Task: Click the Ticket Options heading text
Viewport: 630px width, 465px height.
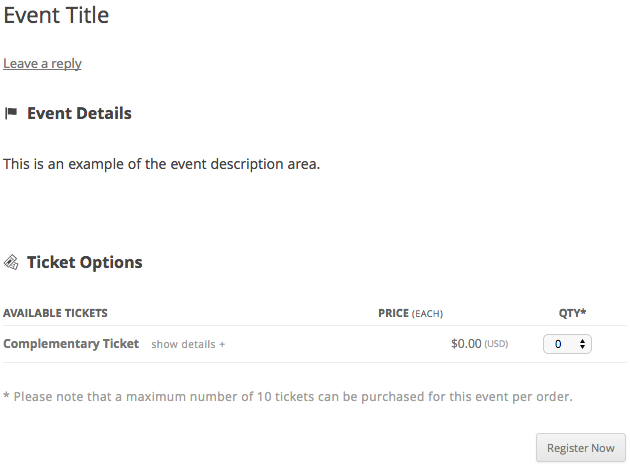Action: pos(84,262)
